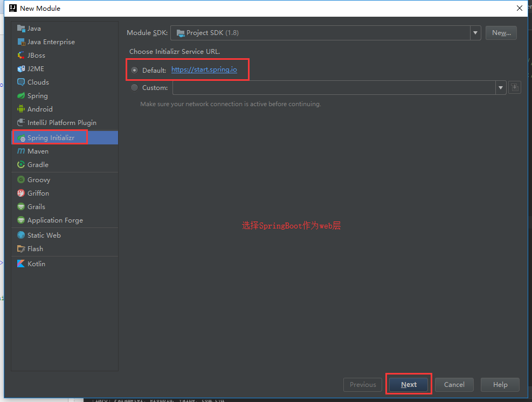Click the Android robot icon
This screenshot has width=532, height=402.
[21, 109]
